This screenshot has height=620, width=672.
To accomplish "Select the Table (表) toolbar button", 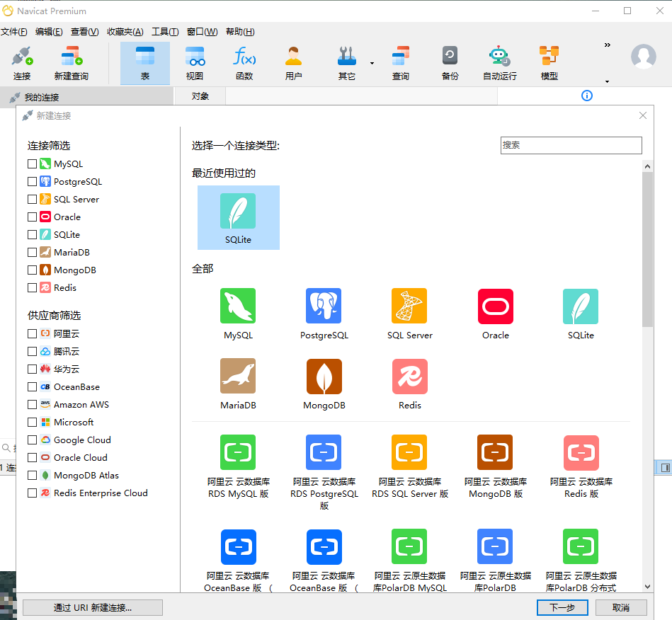I will pyautogui.click(x=145, y=64).
